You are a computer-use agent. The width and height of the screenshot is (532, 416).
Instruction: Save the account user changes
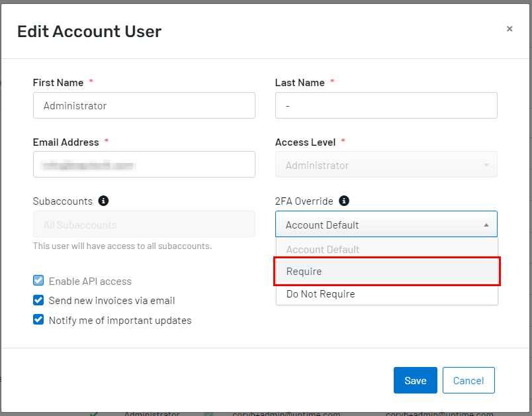pos(415,380)
